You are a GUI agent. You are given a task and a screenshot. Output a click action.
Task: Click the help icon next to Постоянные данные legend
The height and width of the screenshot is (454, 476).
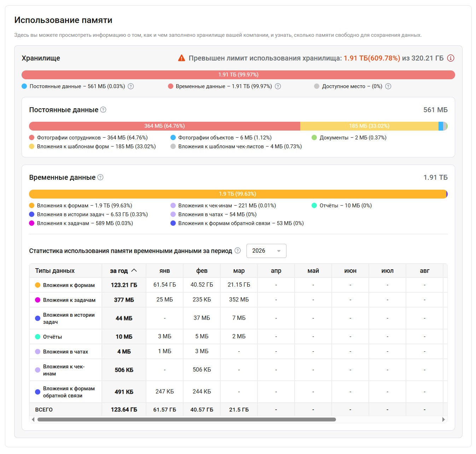coord(131,86)
